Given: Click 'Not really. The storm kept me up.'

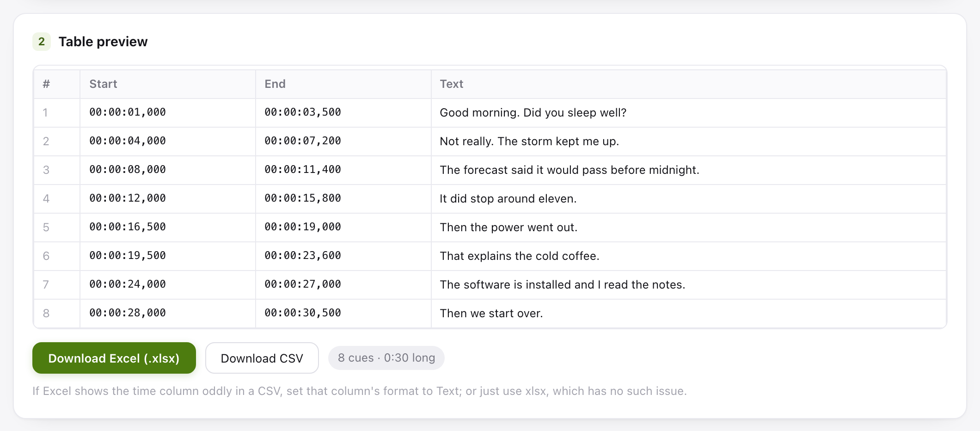Looking at the screenshot, I should [x=529, y=142].
